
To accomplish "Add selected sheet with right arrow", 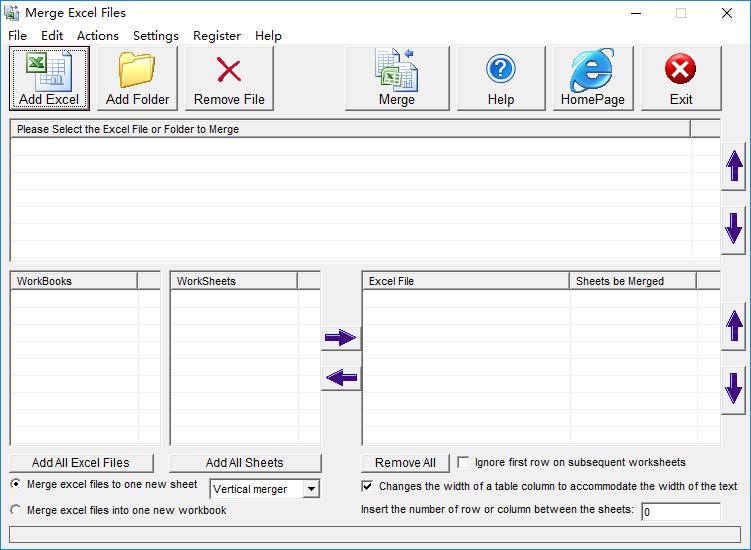I will tap(341, 337).
